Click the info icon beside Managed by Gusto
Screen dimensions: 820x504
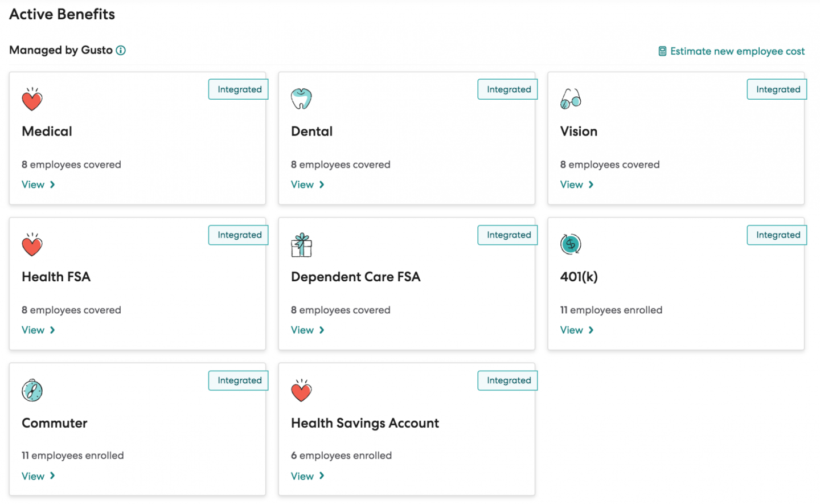click(x=121, y=50)
